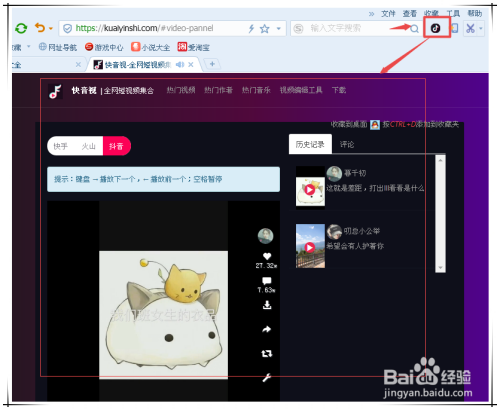Expand the hidden menu chevrons
The height and width of the screenshot is (410, 500).
point(371,14)
